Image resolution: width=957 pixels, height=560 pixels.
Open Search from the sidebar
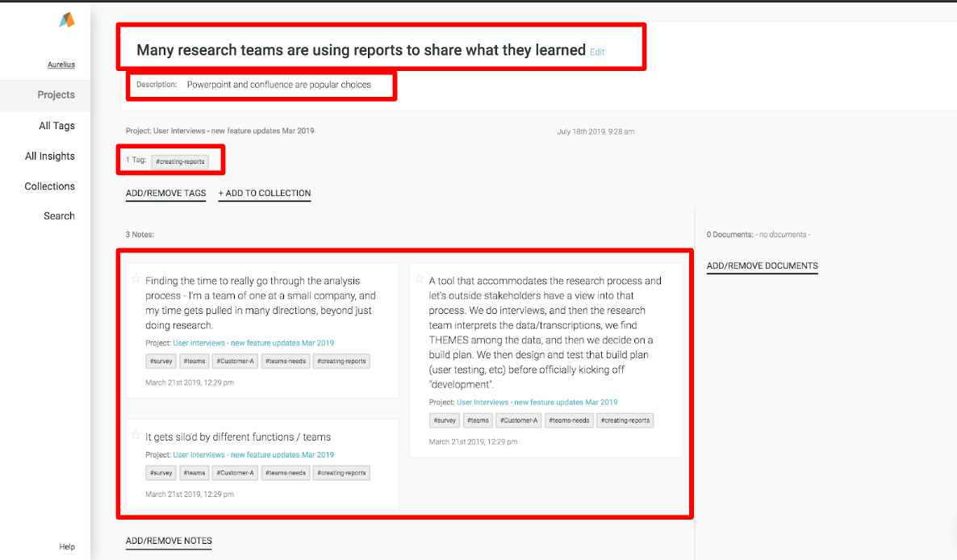pos(59,215)
